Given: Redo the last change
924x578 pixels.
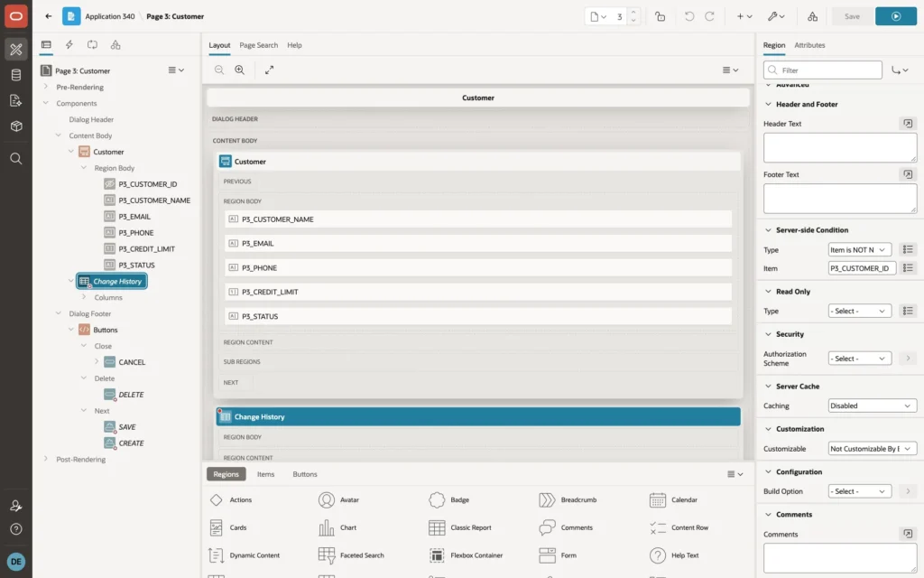Looking at the screenshot, I should click(709, 16).
